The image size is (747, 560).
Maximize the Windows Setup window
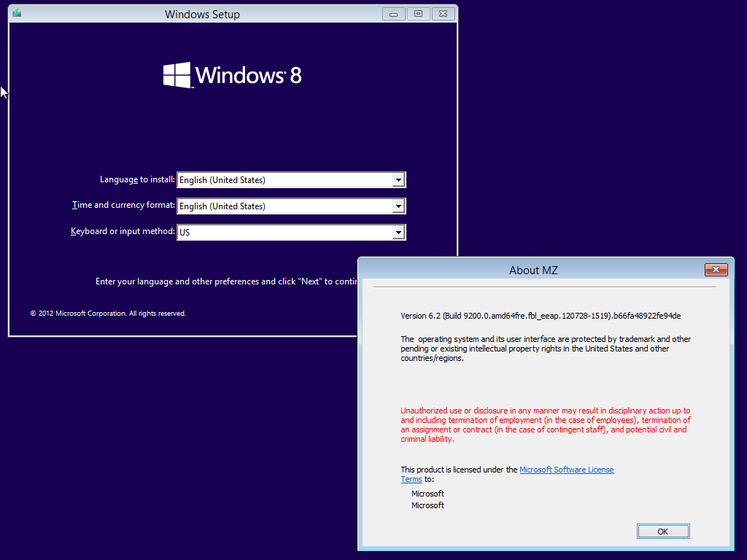(418, 14)
